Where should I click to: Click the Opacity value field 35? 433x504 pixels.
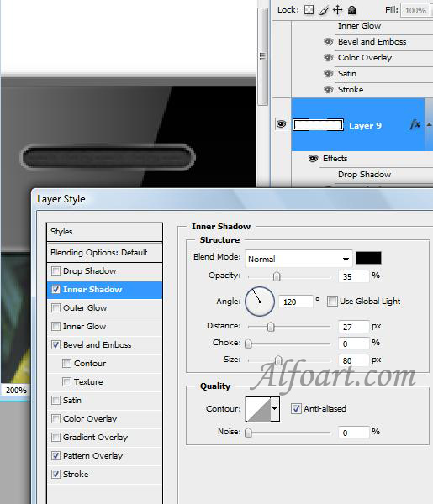coord(353,276)
